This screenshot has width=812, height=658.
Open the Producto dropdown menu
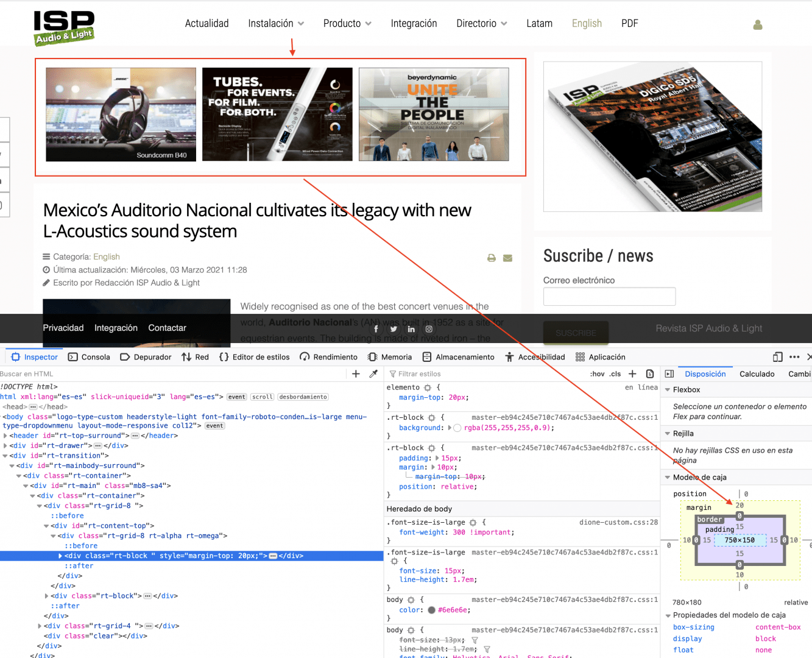click(347, 23)
